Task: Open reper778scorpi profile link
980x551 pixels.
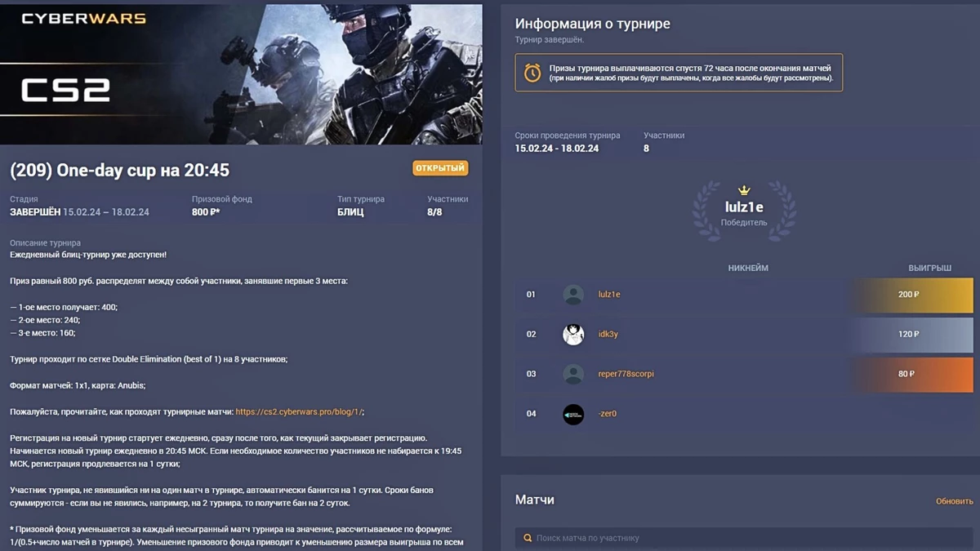Action: pyautogui.click(x=626, y=374)
